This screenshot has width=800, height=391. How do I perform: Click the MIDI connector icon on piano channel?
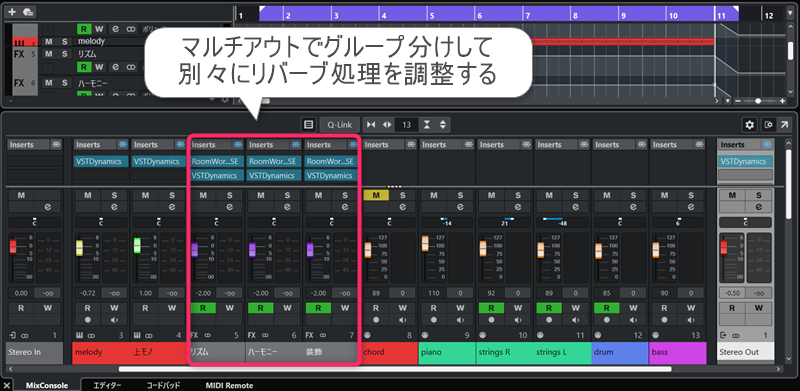(424, 335)
